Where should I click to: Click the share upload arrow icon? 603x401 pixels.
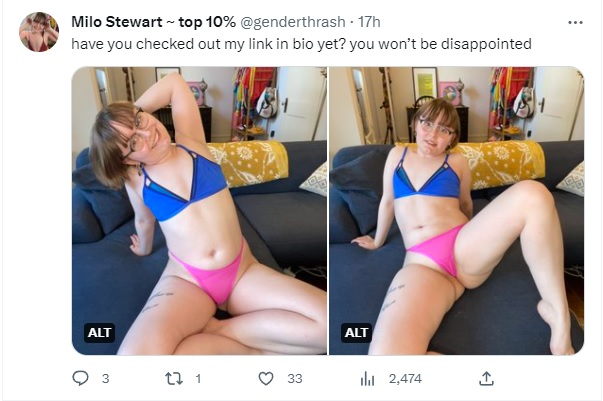[486, 379]
